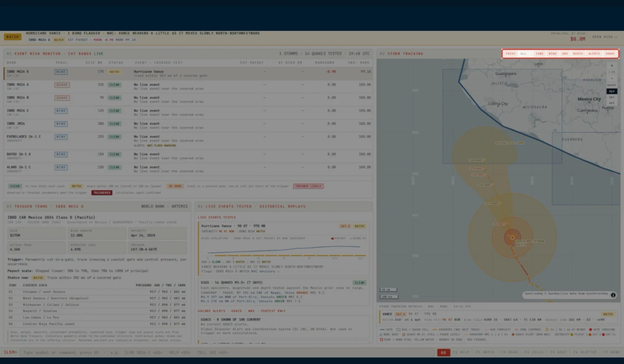Click the WATCH badge in the top banner
624x364 pixels.
[x=13, y=37]
